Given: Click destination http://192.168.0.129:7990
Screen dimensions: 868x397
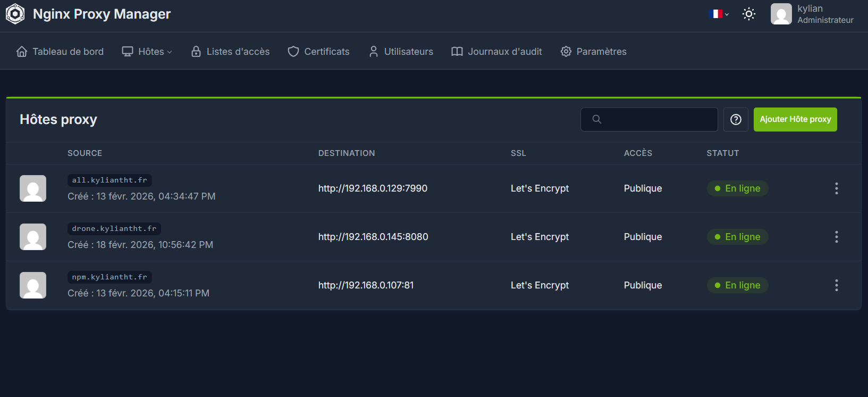Looking at the screenshot, I should tap(373, 188).
